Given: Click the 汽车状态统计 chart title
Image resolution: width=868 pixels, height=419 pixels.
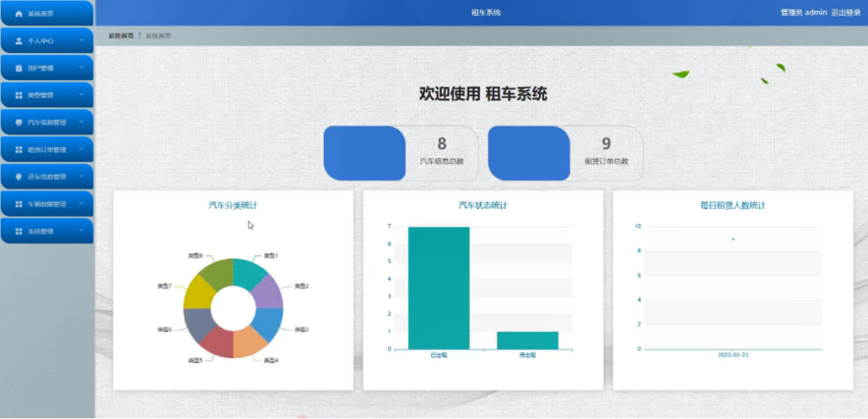Looking at the screenshot, I should 483,206.
